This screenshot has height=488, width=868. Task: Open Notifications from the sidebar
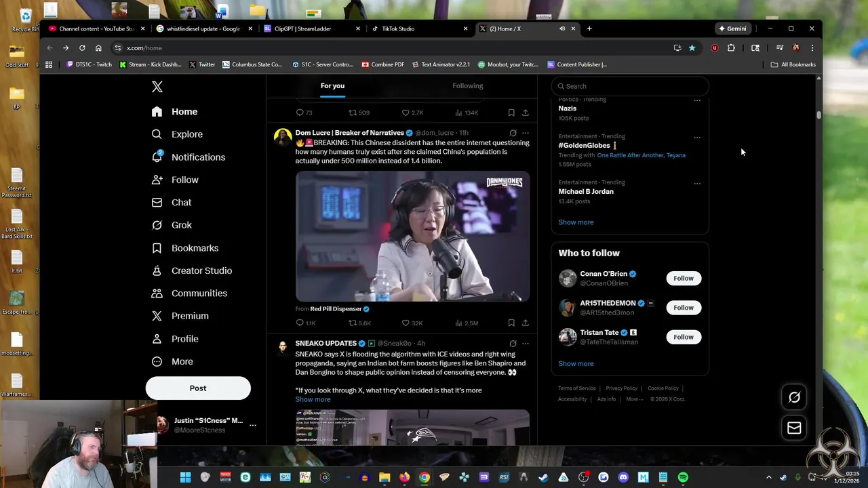pos(189,157)
